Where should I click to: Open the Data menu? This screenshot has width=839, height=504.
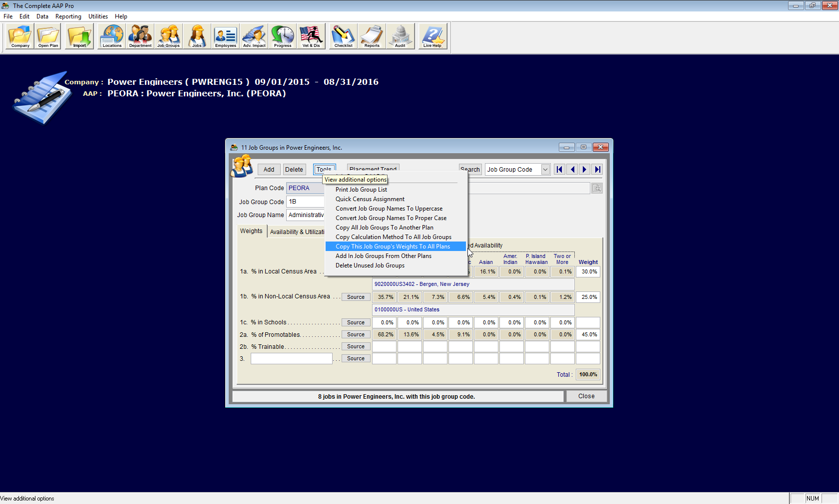(x=42, y=16)
